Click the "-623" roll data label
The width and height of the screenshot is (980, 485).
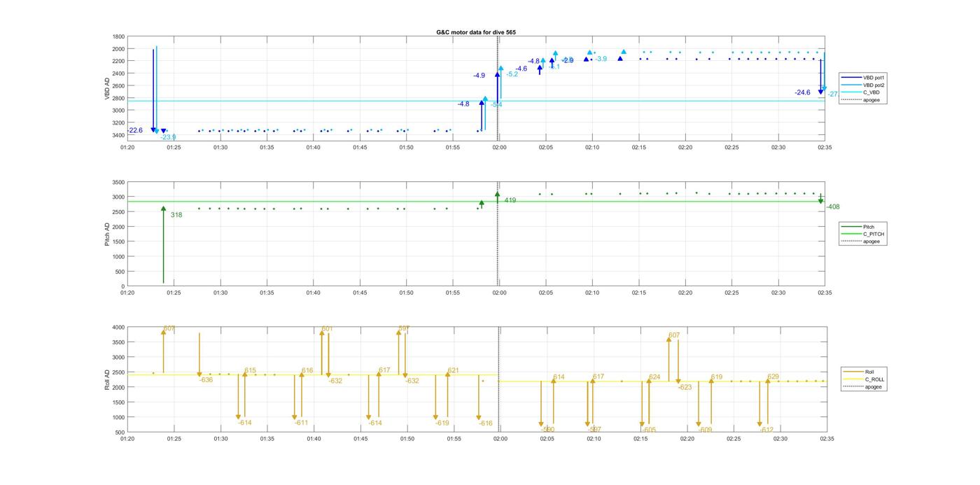tap(685, 387)
